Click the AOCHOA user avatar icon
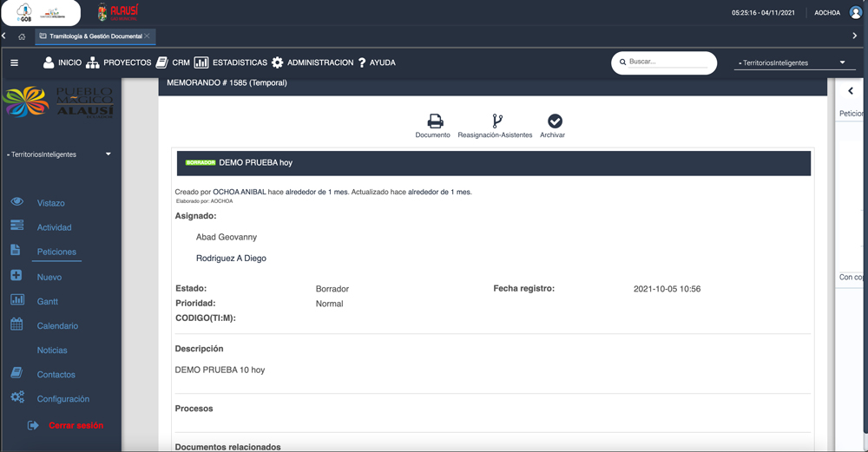 (x=856, y=13)
